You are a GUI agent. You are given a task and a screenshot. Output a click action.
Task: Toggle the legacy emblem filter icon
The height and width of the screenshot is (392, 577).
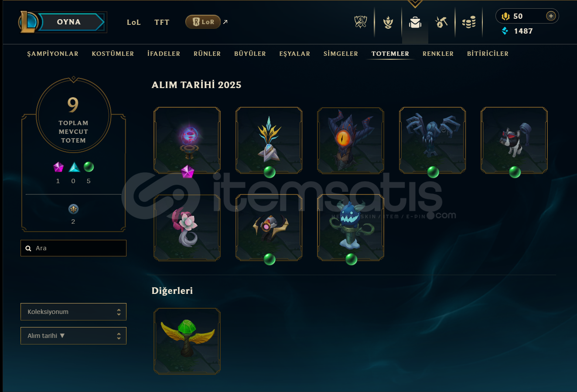[x=73, y=209]
